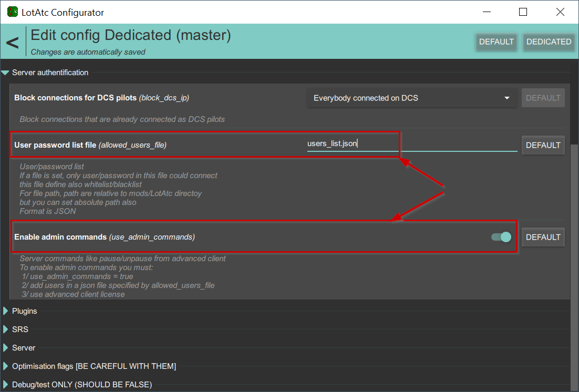Viewport: 579px width, 392px height.
Task: Click the LotAtc Configurator app icon
Action: (x=13, y=12)
